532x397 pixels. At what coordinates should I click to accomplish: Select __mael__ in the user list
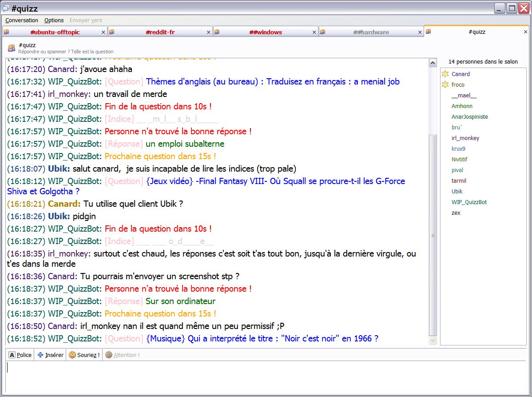(x=464, y=96)
